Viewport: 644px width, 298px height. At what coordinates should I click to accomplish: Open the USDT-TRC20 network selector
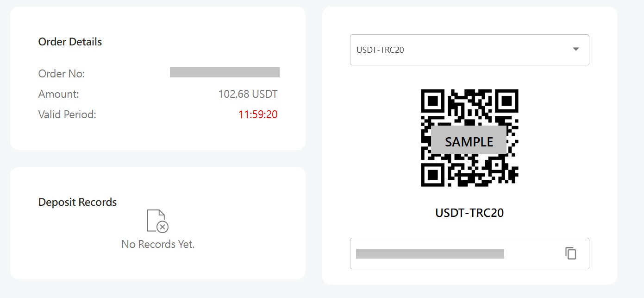[x=463, y=50]
